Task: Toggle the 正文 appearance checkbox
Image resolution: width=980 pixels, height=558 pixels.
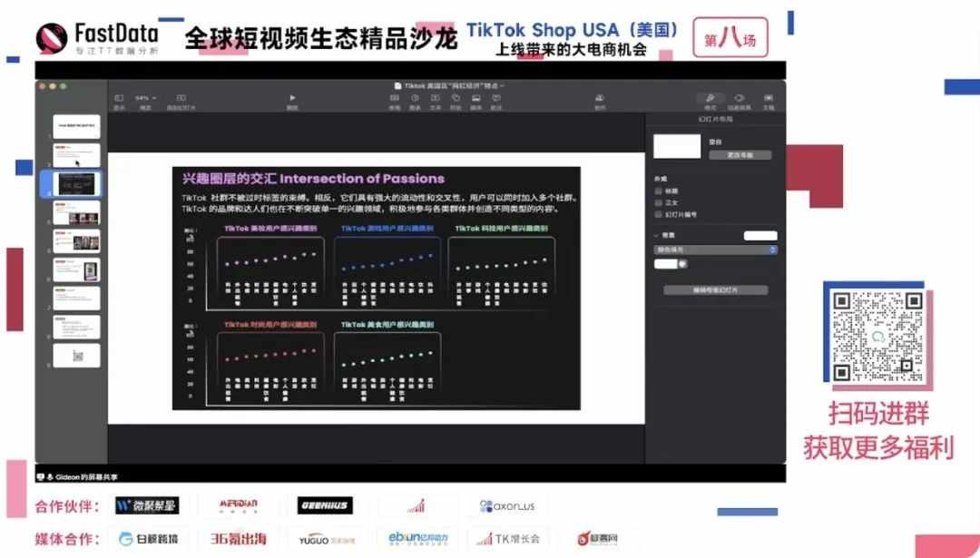Action: pyautogui.click(x=658, y=202)
